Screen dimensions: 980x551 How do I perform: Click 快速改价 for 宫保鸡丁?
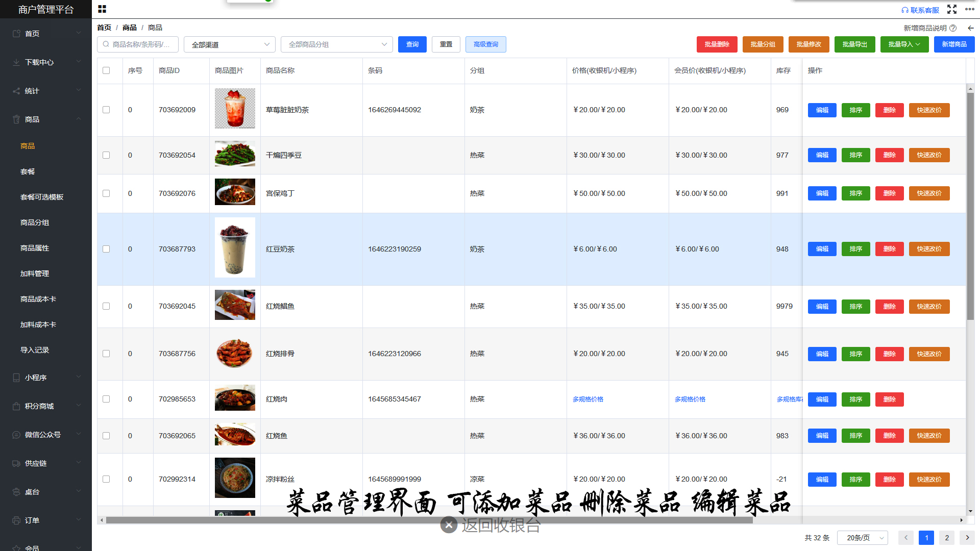coord(929,193)
